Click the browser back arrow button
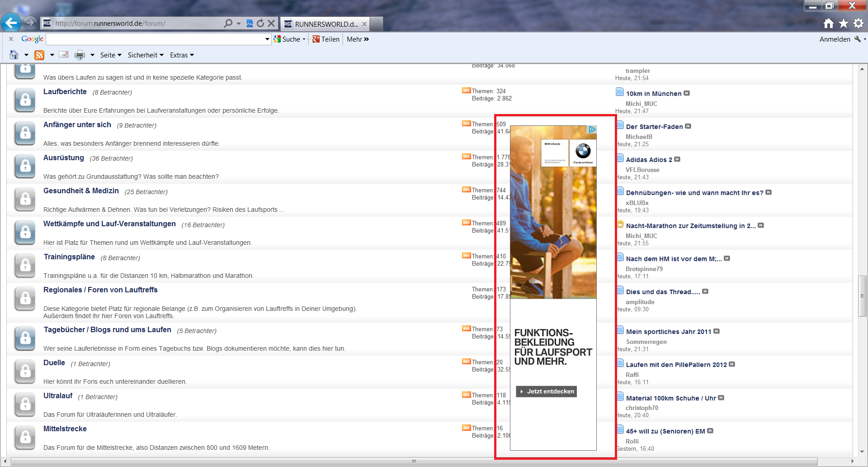 [x=11, y=23]
